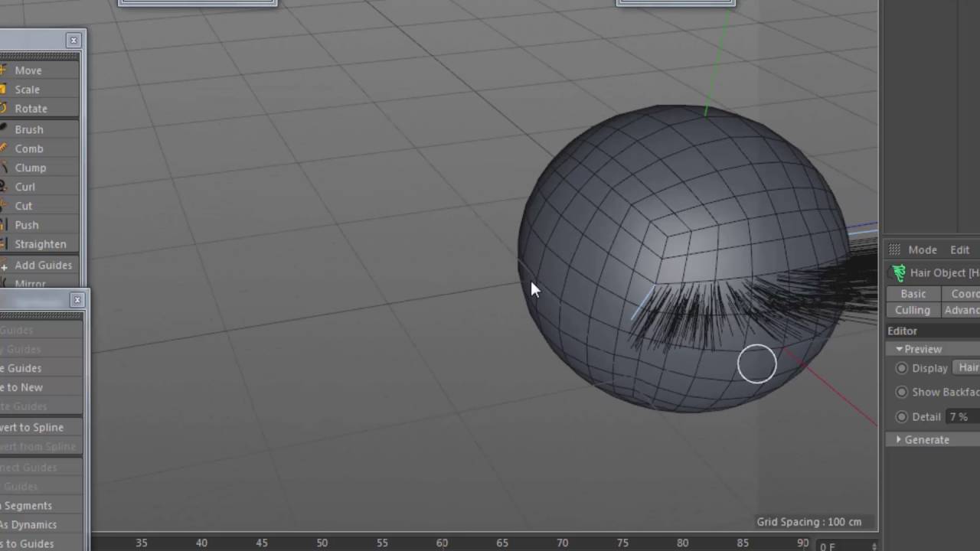Click the hair tools palette drag handle
The height and width of the screenshot is (551, 980).
pos(40,57)
